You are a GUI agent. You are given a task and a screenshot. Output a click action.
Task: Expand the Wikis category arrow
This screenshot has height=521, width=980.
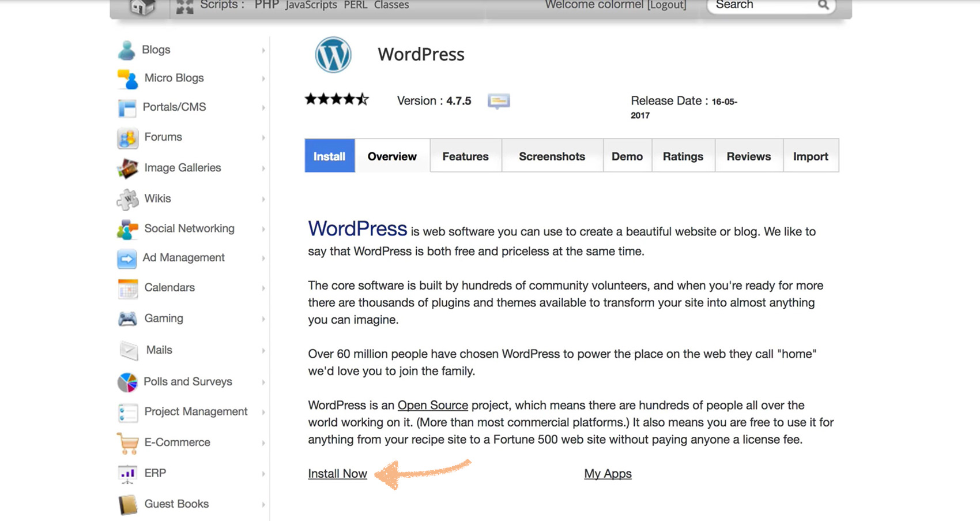click(x=263, y=200)
